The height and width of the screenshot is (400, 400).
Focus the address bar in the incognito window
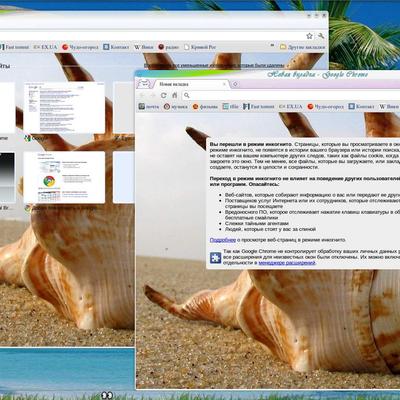[x=291, y=95]
